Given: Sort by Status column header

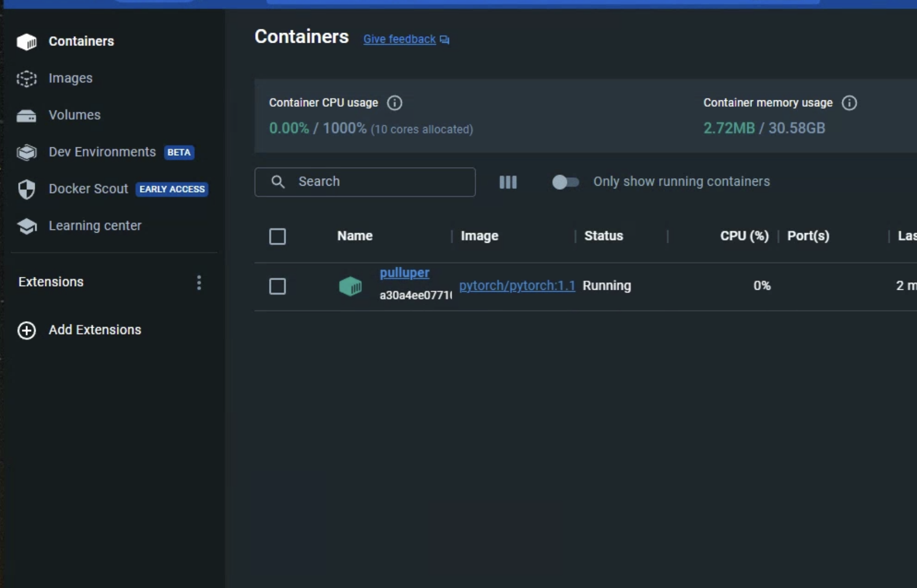Looking at the screenshot, I should (604, 236).
